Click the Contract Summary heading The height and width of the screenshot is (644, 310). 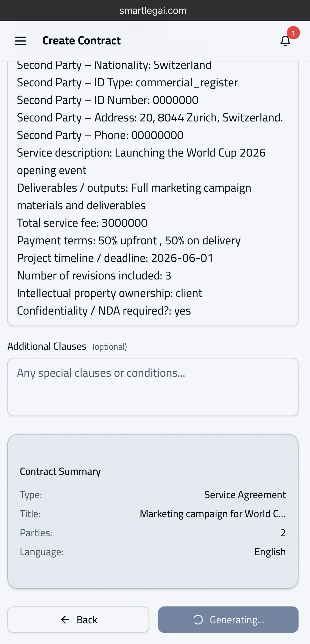[60, 471]
